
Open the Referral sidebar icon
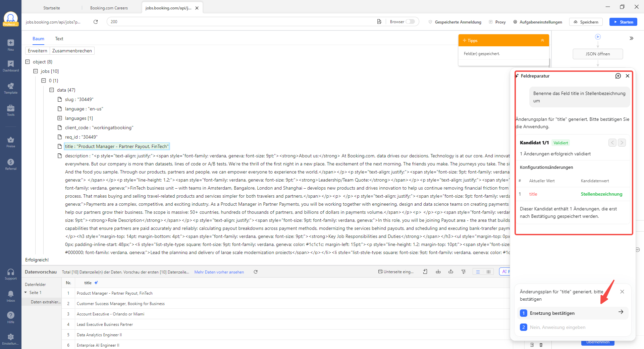11,164
